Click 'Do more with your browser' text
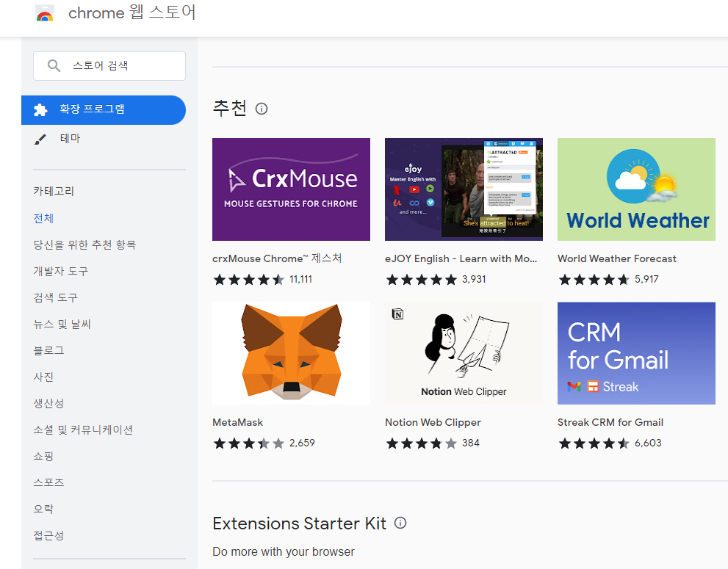Screen dimensions: 728x569 coord(284,551)
